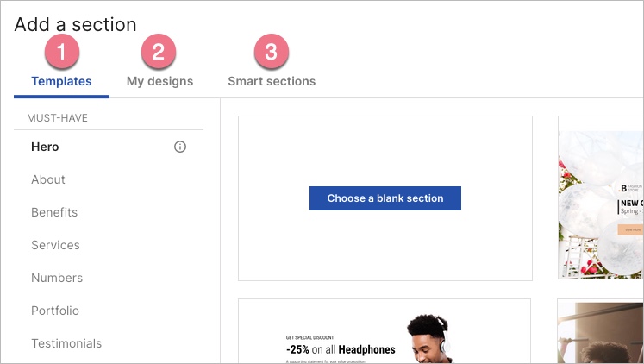The image size is (644, 364).
Task: Pick the headphones discount template thumbnail
Action: pos(385,331)
